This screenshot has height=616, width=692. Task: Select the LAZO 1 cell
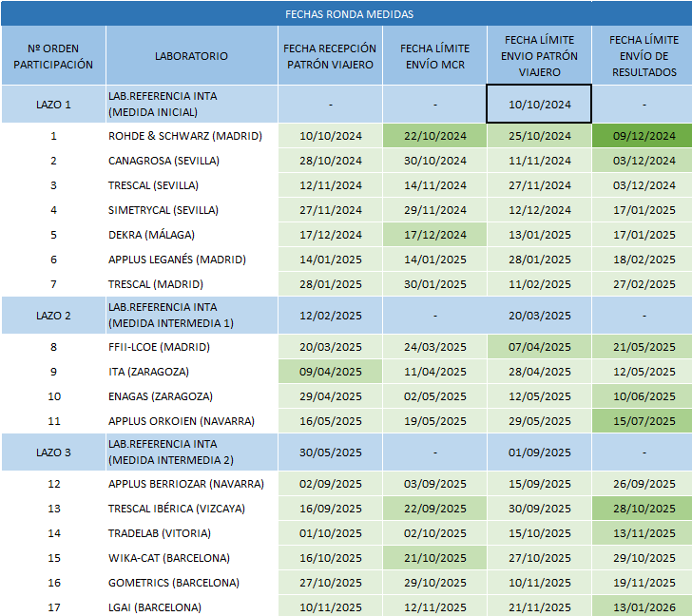tap(53, 104)
